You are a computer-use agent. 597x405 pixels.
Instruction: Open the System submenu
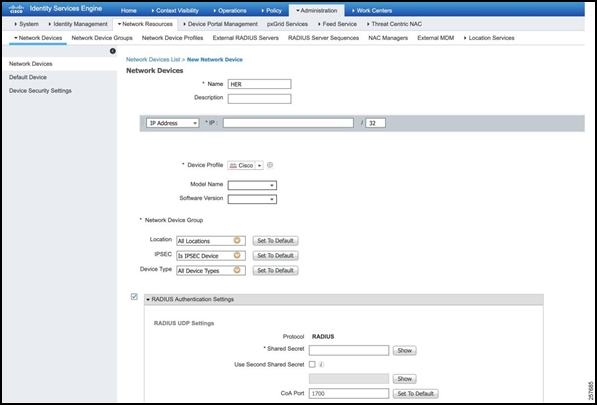click(x=26, y=24)
